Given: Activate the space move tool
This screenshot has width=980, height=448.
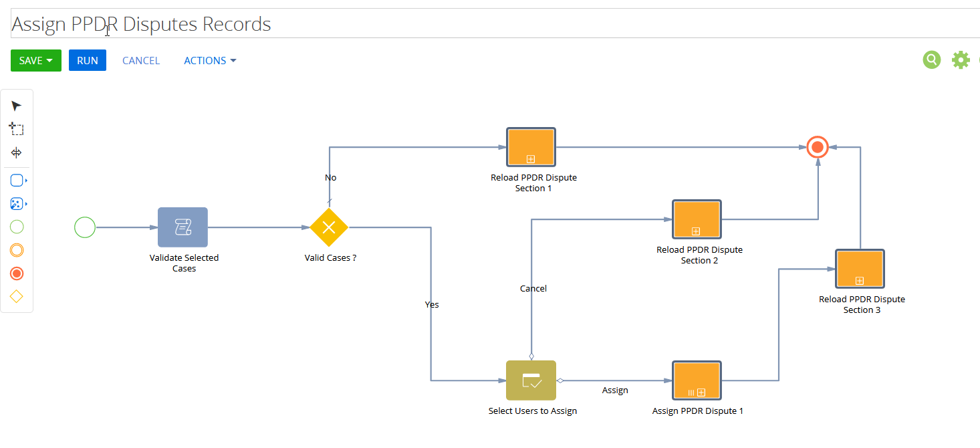Looking at the screenshot, I should pos(17,152).
